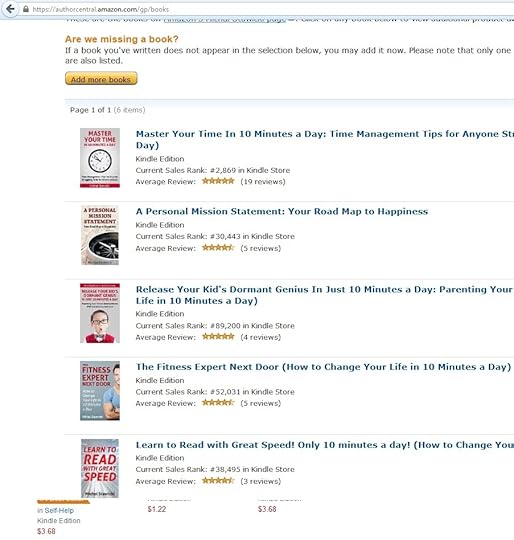
Task: Open Release Your Kid's Dormant Genius title link
Action: 325,295
